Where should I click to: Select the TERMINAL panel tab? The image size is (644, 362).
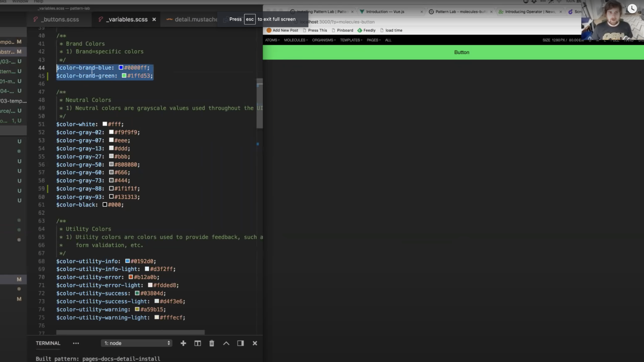(x=48, y=343)
